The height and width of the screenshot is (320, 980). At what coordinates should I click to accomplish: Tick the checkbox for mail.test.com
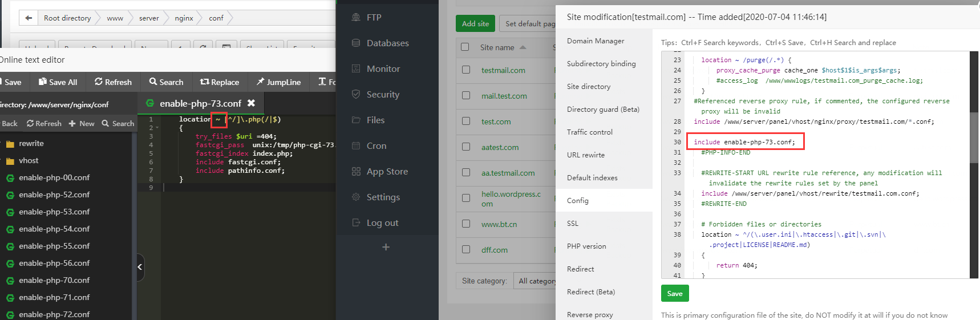[466, 95]
